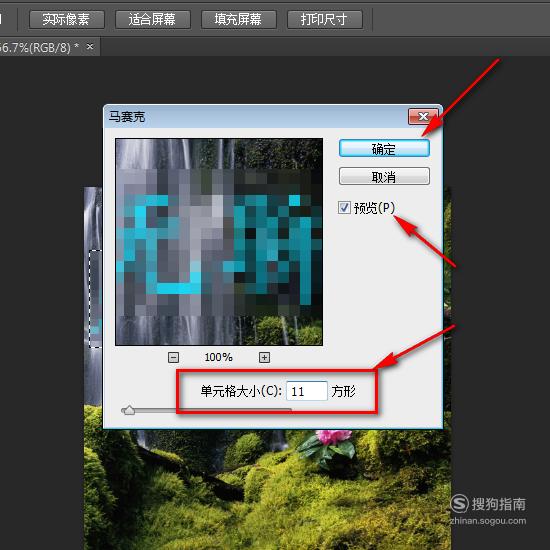Image resolution: width=550 pixels, height=550 pixels.
Task: Cancel the mosaic dialog with 取消
Action: pos(384,176)
